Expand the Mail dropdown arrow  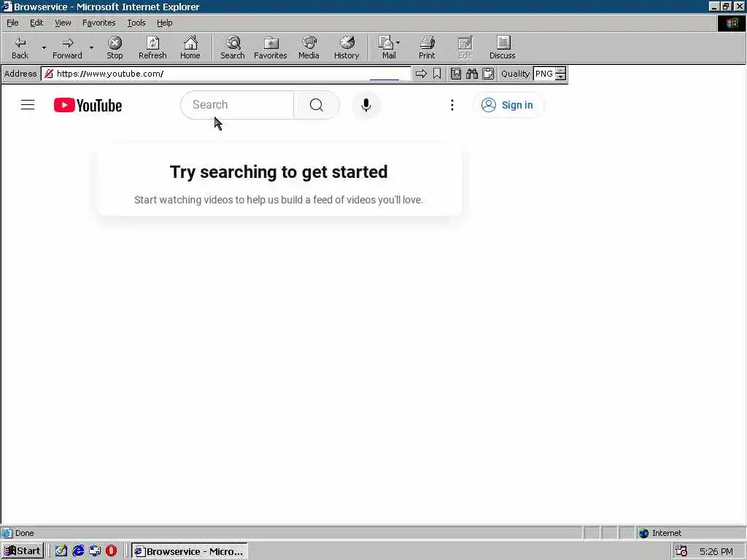point(398,43)
